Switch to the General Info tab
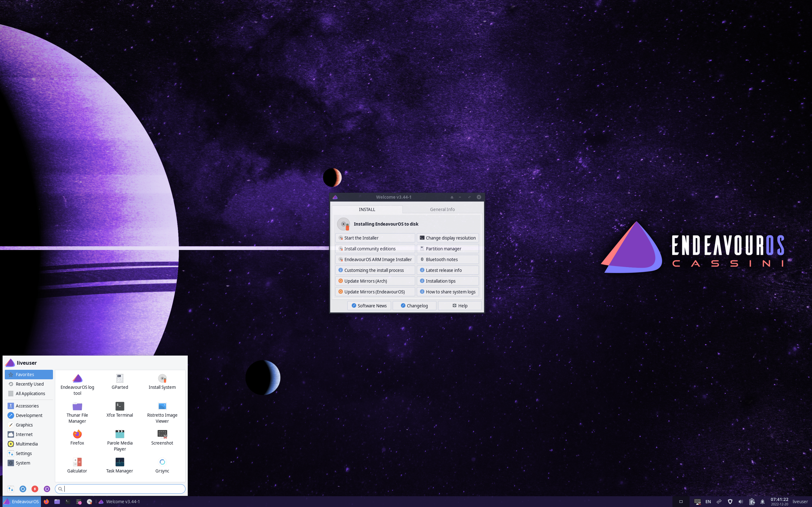Screen dimensions: 812x507 pyautogui.click(x=442, y=209)
